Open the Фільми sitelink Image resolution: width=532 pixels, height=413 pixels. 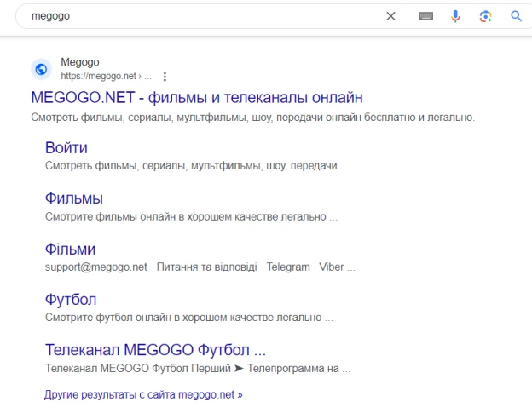coord(70,249)
